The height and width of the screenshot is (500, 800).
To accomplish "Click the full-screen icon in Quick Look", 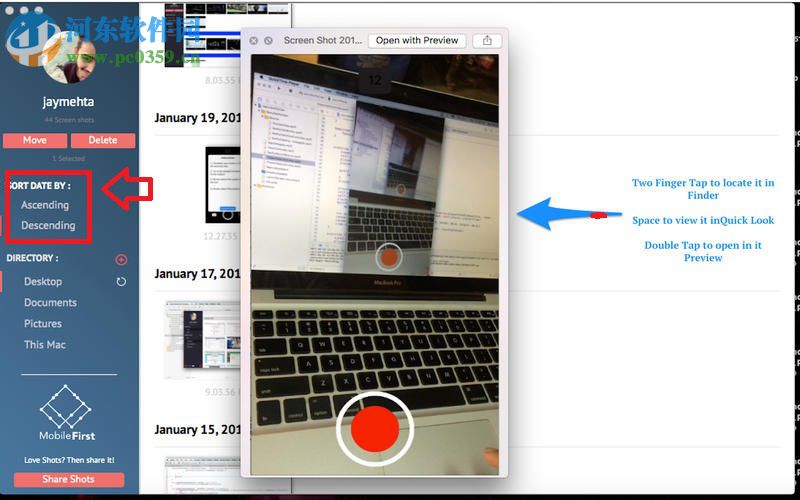I will tap(268, 40).
